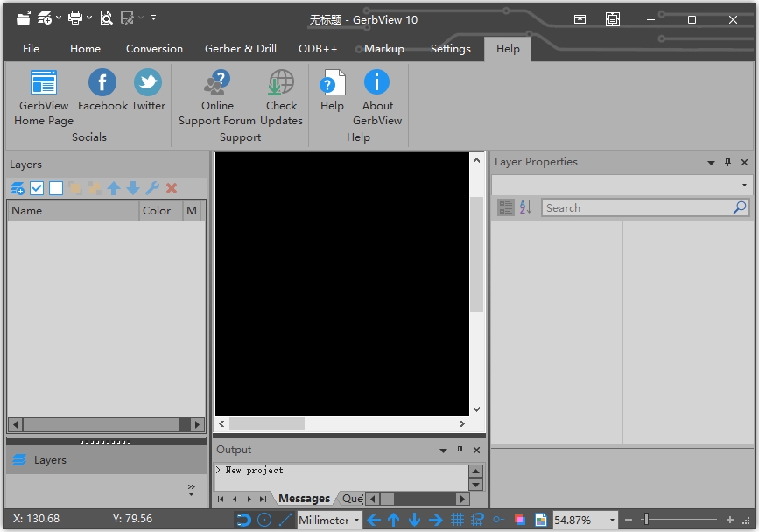Screen dimensions: 759x532
Task: Open the Millimeter units dropdown
Action: coord(330,520)
